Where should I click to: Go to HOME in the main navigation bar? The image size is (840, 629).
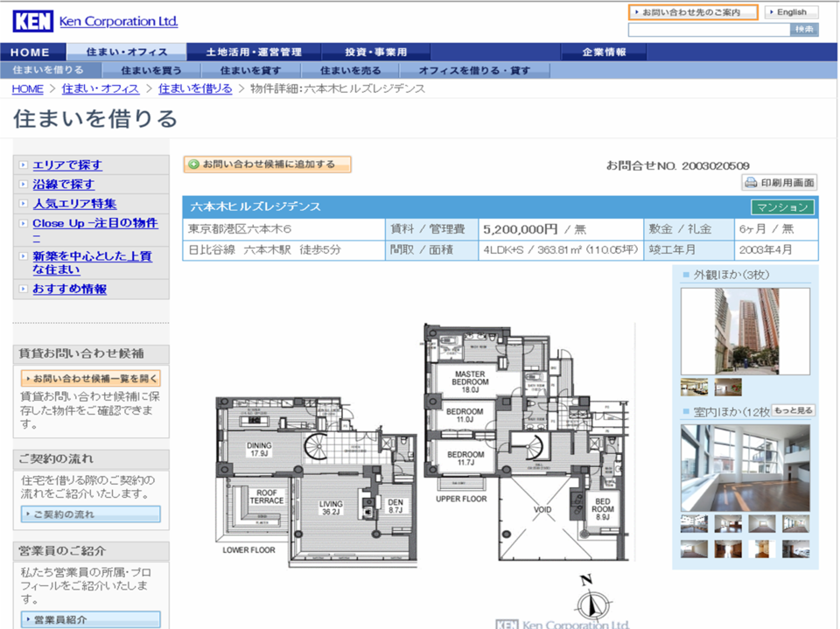32,52
